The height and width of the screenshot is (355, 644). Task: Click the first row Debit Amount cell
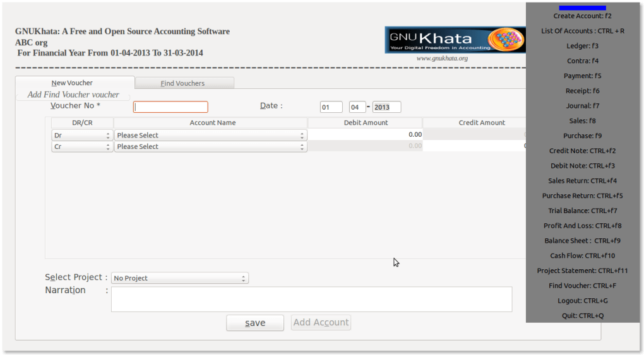[365, 134]
